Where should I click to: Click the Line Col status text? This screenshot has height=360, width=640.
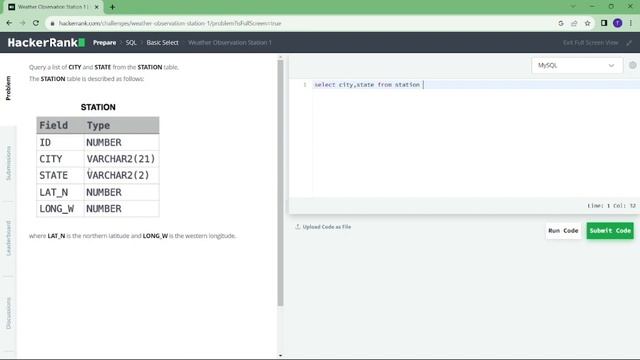click(x=611, y=206)
